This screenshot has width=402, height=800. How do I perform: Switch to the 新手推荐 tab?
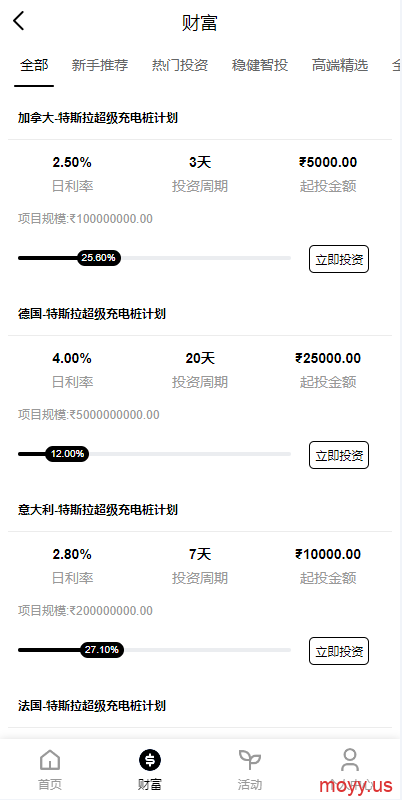click(x=100, y=65)
